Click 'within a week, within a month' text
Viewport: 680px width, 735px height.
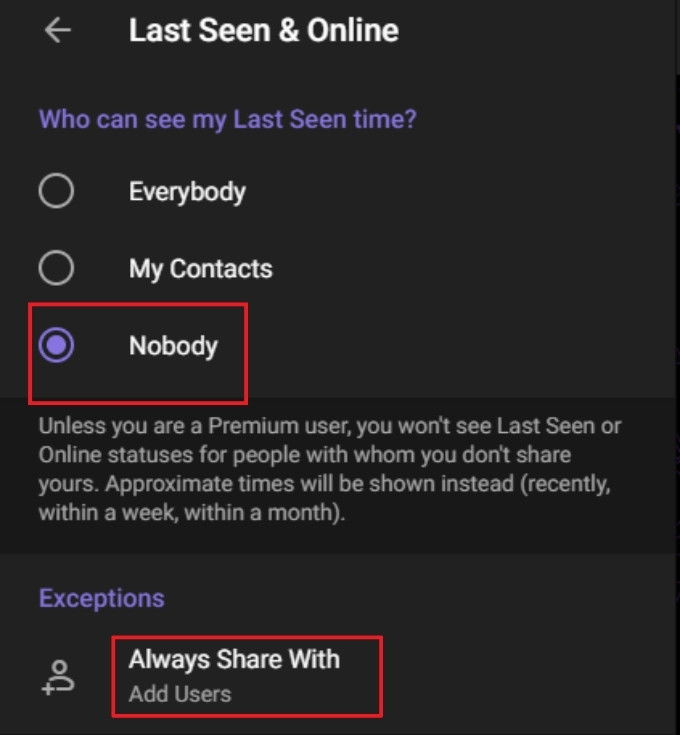192,512
